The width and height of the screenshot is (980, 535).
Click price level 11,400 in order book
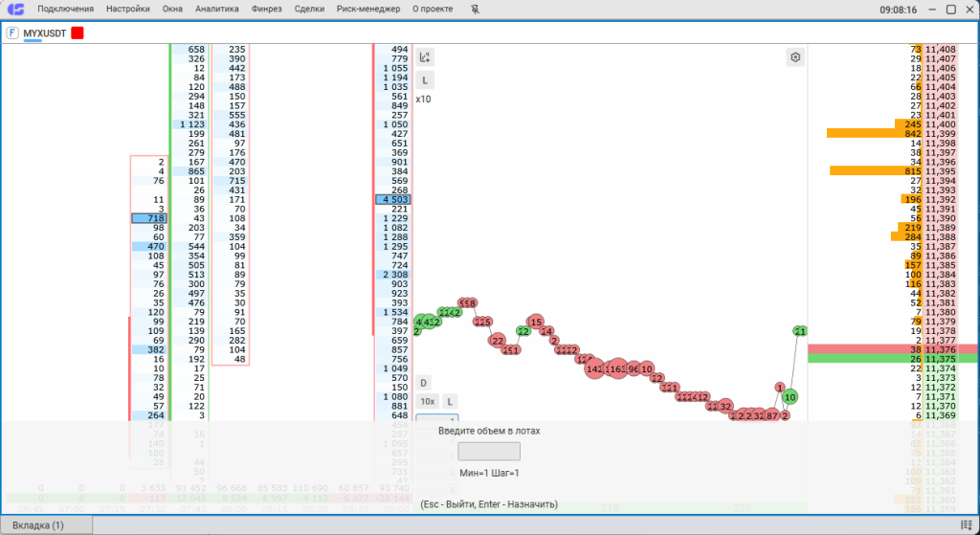pyautogui.click(x=941, y=124)
